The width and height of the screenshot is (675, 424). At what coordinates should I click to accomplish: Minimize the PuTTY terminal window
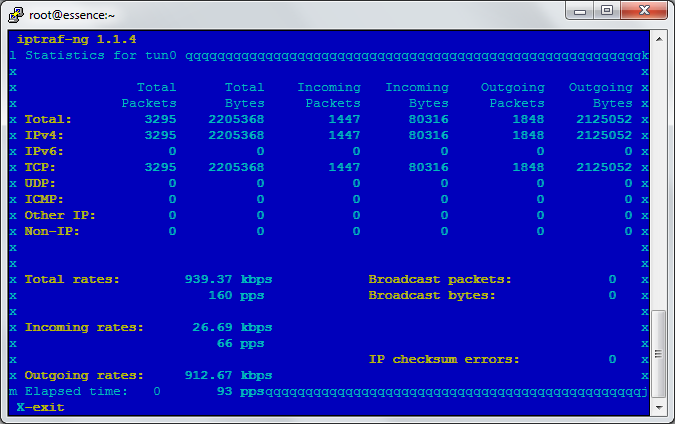point(581,10)
